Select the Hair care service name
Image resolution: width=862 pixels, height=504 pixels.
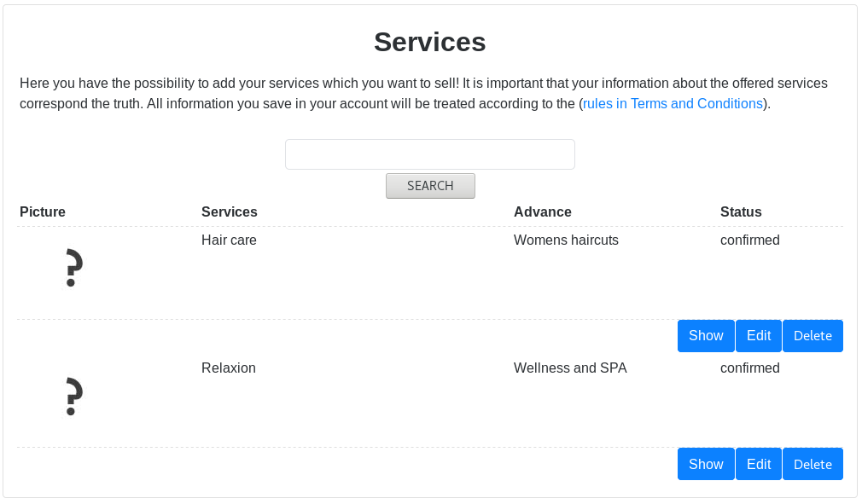[x=229, y=240]
